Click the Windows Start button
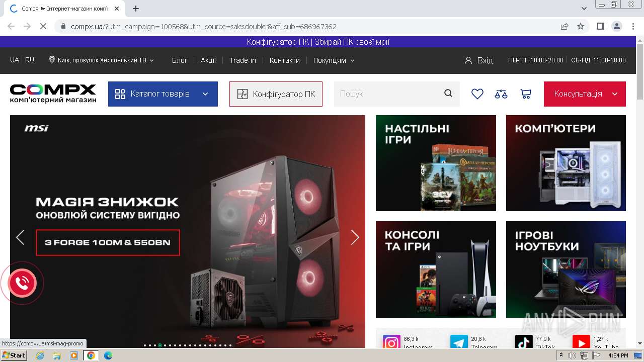The image size is (644, 362). [x=14, y=355]
